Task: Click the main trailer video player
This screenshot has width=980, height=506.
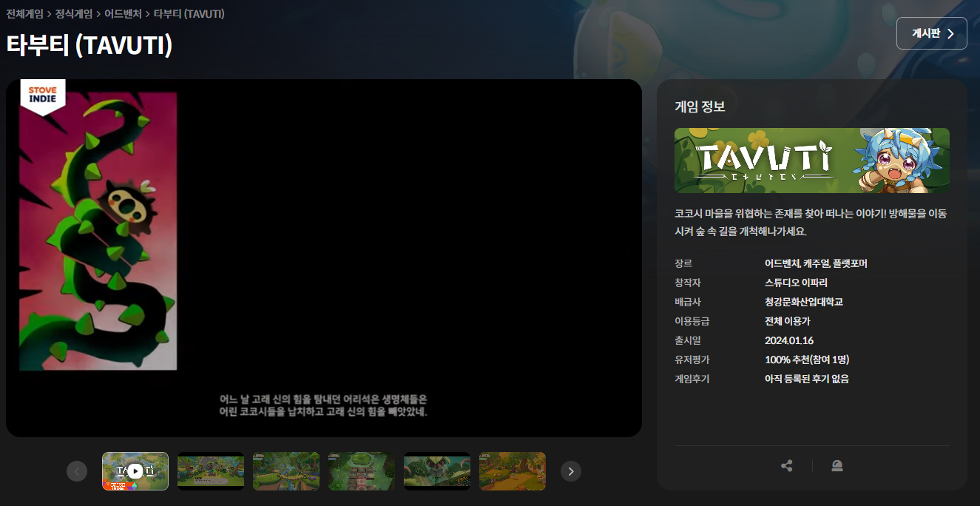Action: point(324,258)
